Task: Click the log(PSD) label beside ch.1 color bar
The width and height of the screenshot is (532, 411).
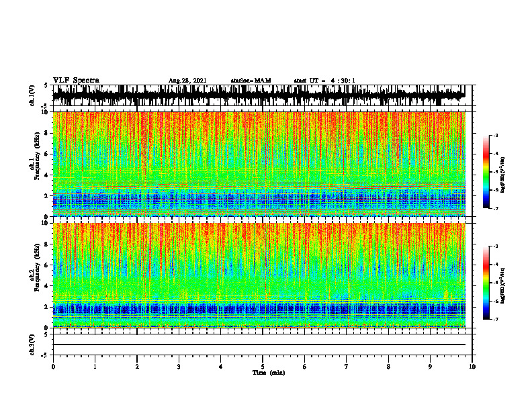Action: 504,175
